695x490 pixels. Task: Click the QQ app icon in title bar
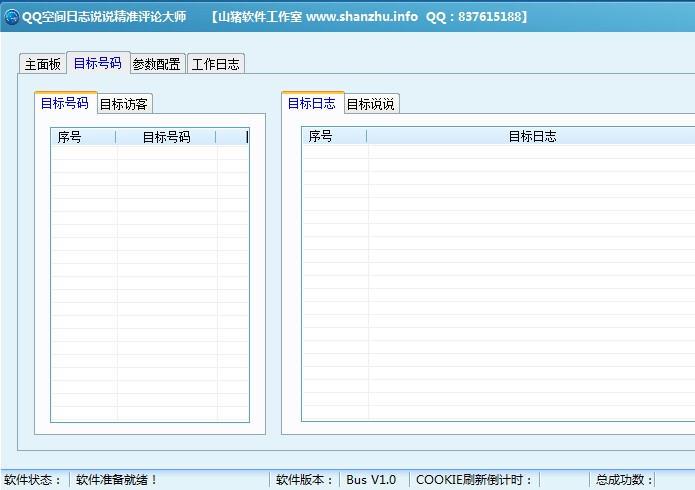click(x=11, y=17)
